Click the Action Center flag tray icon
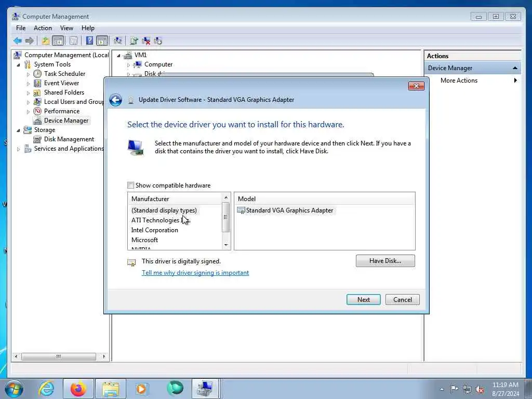532x399 pixels. (x=454, y=389)
